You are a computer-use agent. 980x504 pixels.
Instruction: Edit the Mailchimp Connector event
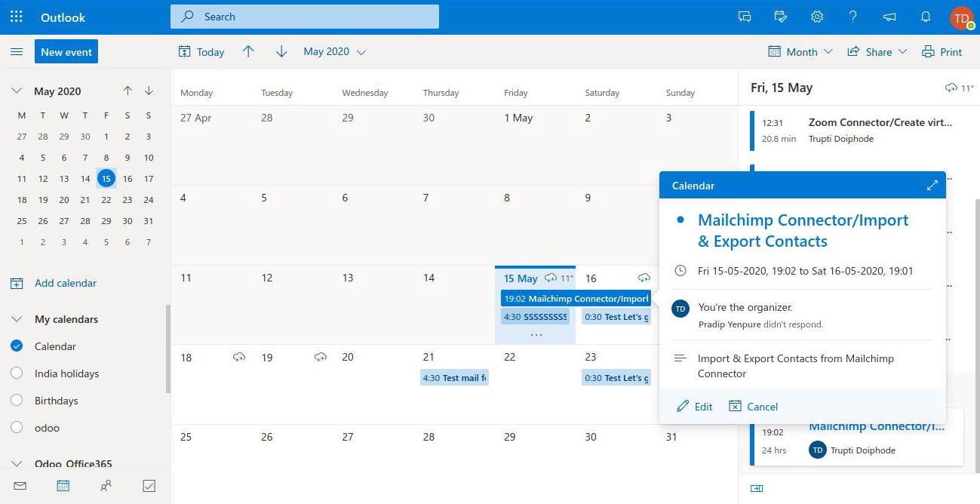693,406
